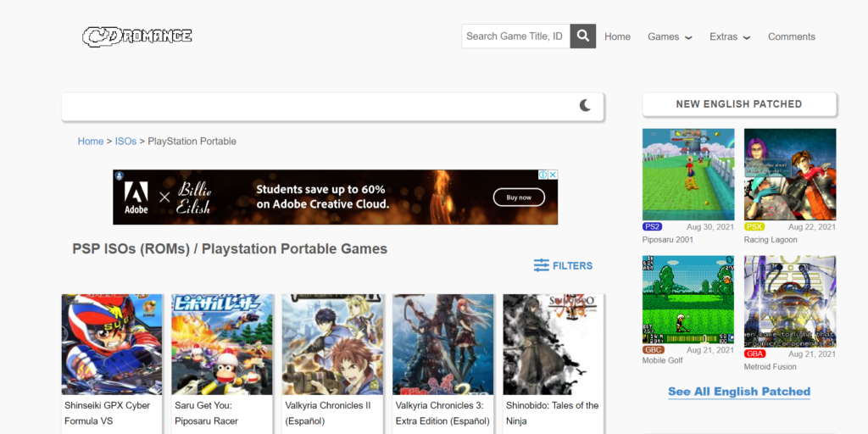The height and width of the screenshot is (434, 868).
Task: Click Racing Lagoon title text
Action: 771,240
